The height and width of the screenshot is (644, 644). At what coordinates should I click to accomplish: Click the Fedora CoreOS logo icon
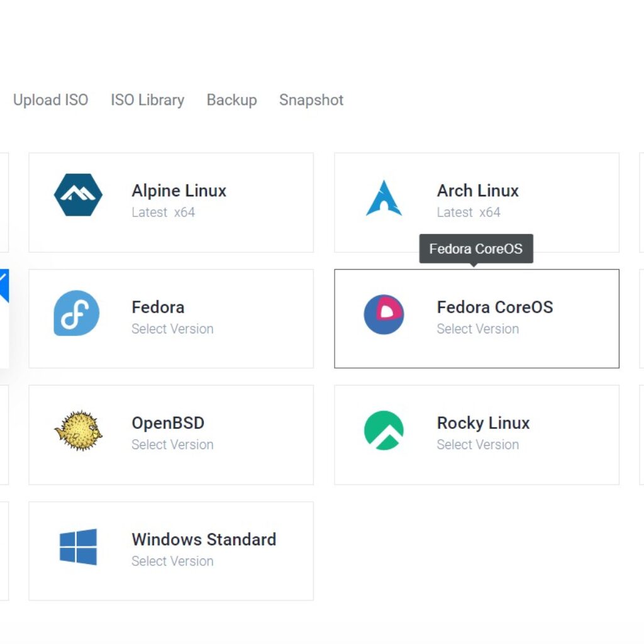(x=384, y=314)
